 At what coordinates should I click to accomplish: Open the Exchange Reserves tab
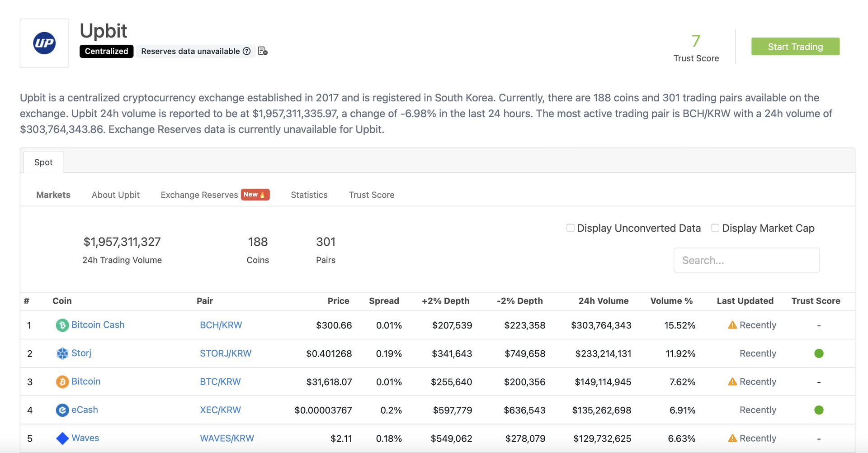point(199,195)
